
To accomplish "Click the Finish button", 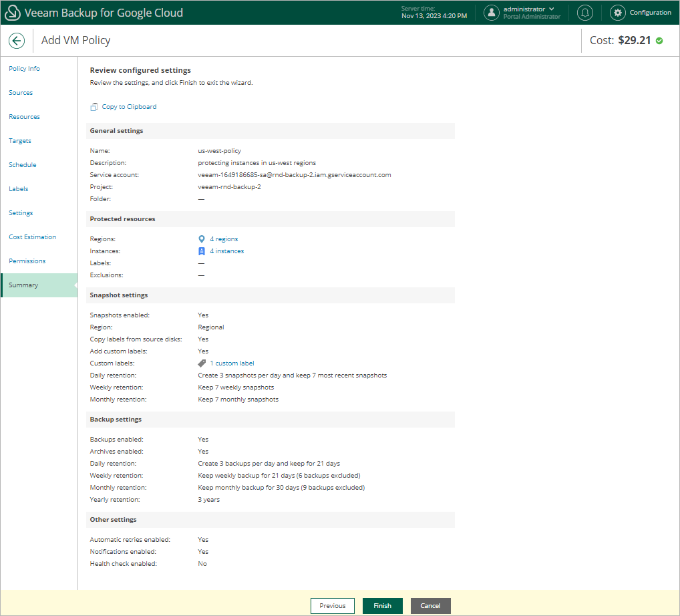I will click(x=383, y=605).
